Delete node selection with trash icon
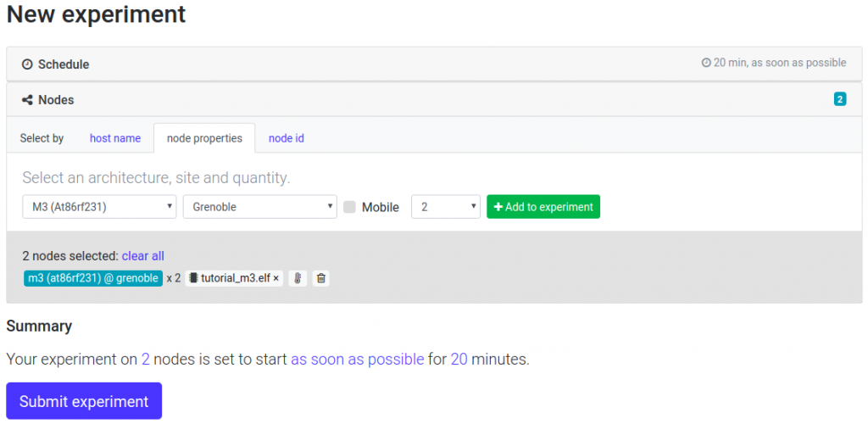The width and height of the screenshot is (868, 424). pyautogui.click(x=320, y=278)
